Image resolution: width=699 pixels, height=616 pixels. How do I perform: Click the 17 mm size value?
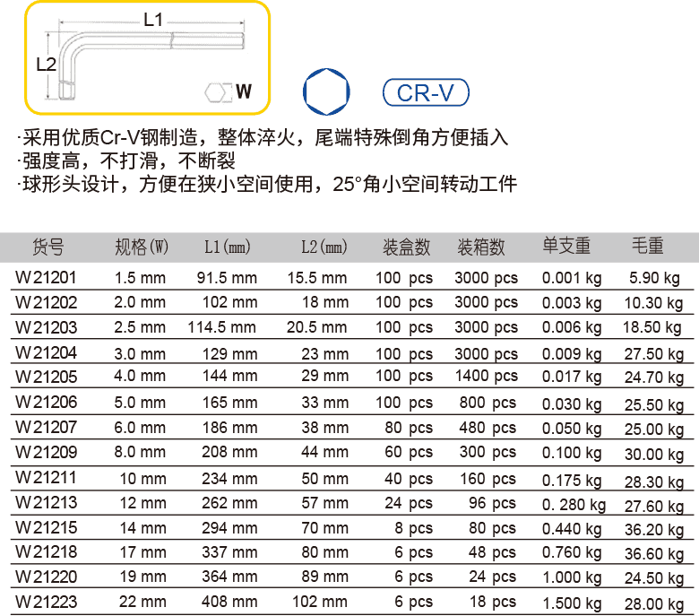pyautogui.click(x=142, y=552)
